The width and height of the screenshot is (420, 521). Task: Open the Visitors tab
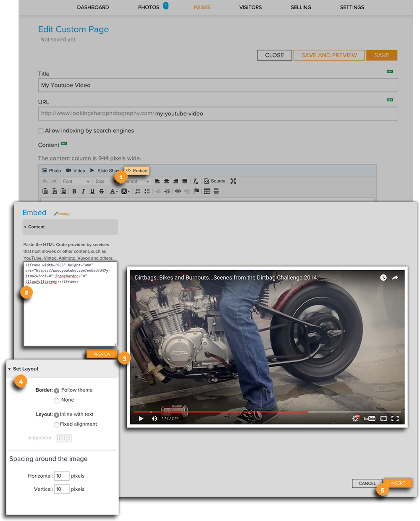[250, 8]
